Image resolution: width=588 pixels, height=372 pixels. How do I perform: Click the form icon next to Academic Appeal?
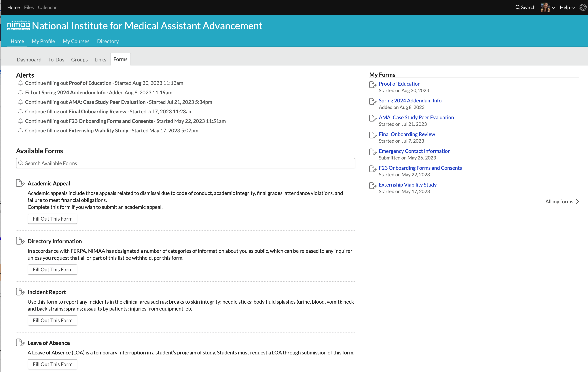pos(20,183)
